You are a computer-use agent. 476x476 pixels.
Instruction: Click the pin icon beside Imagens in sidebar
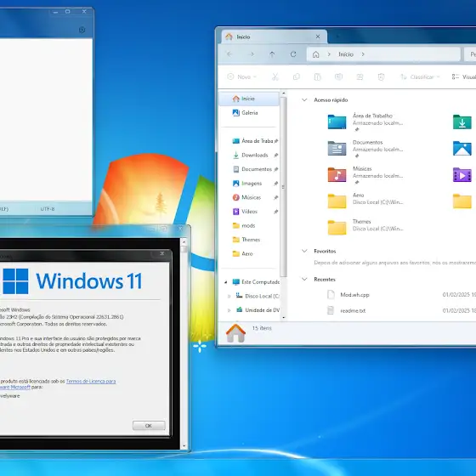[275, 184]
